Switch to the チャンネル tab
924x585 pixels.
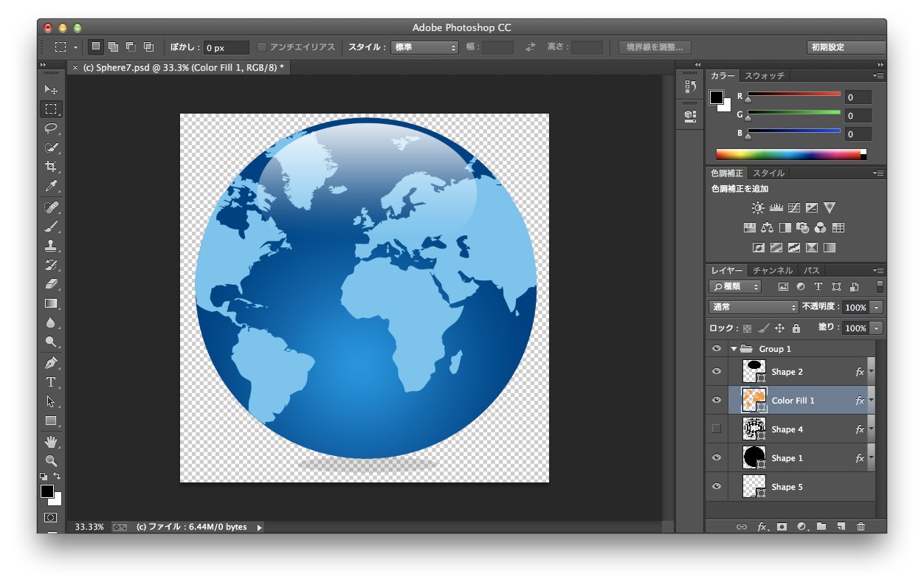pos(773,270)
